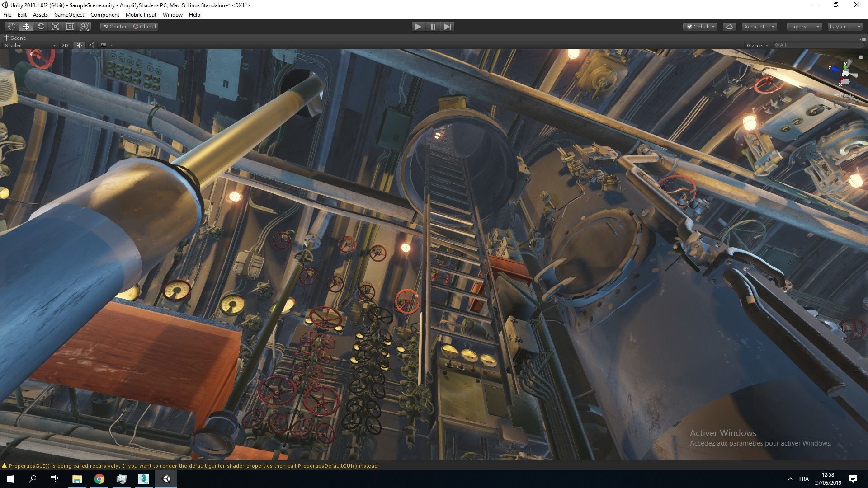Select the Hand tool

coord(11,27)
